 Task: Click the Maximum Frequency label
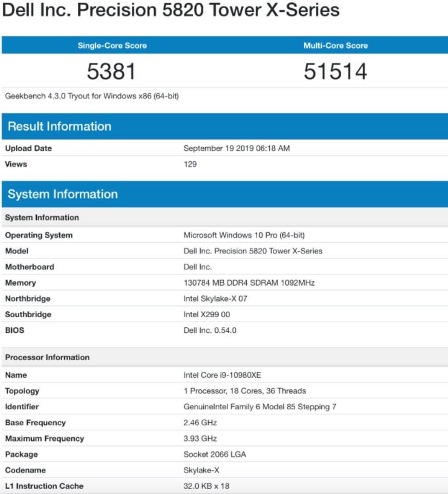(45, 439)
